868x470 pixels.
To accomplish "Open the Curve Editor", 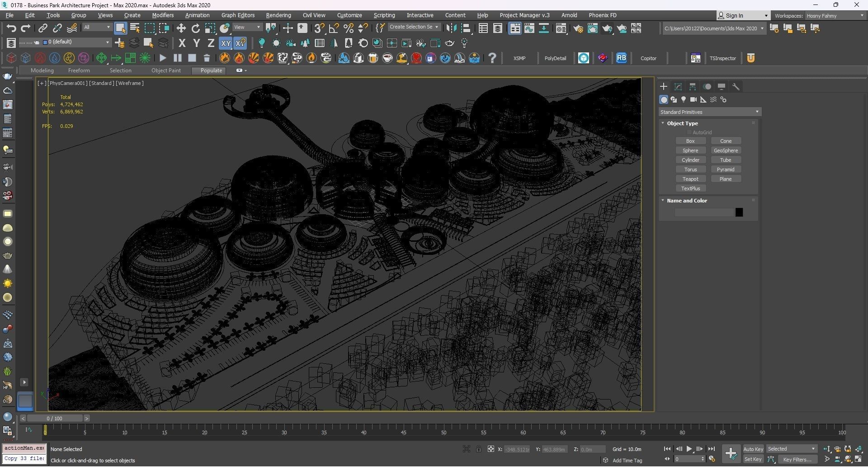I will pyautogui.click(x=529, y=28).
